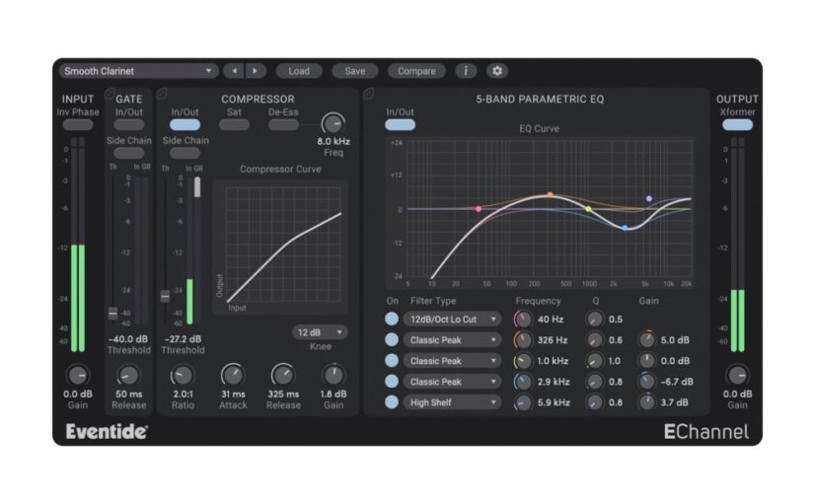Disable the 12dB/Oct Lo Cut band

point(392,319)
